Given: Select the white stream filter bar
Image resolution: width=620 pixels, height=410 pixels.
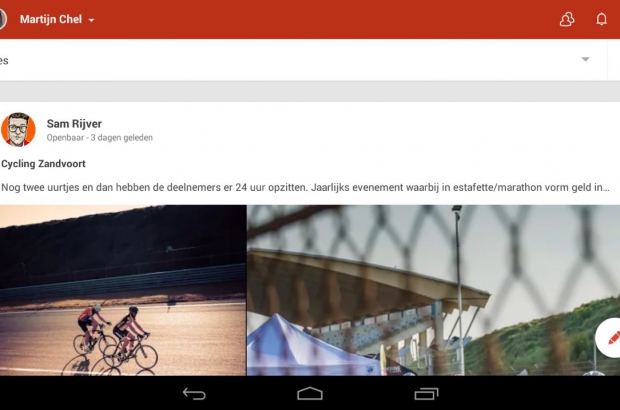Looking at the screenshot, I should pyautogui.click(x=303, y=60).
